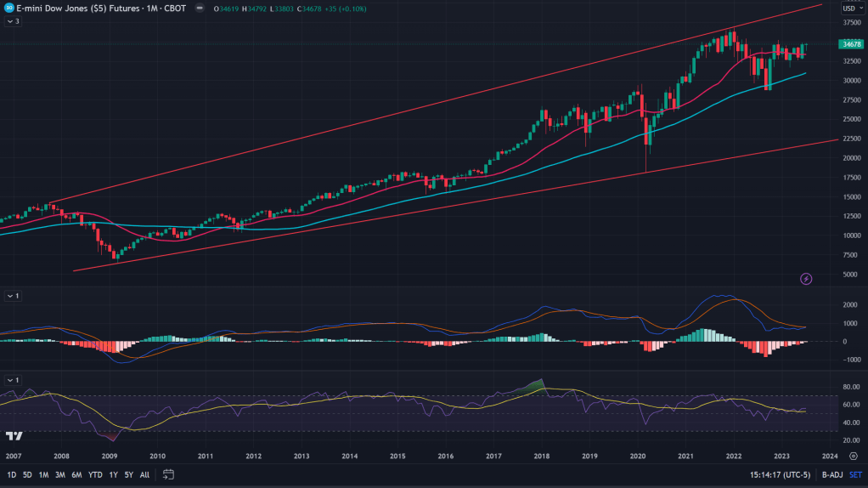Expand the MACD pane indicator legend
Viewport: 868px width, 488px height.
(x=13, y=295)
